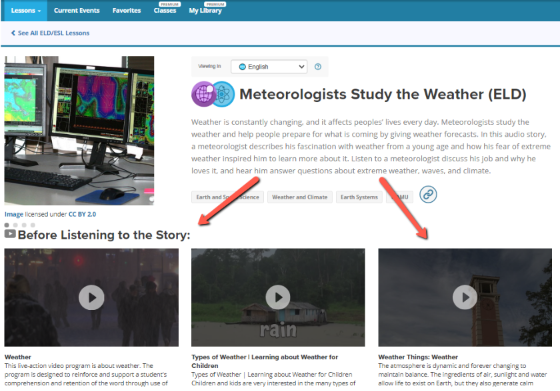Click the purple globe ELD icon
560x391 pixels.
tap(203, 94)
